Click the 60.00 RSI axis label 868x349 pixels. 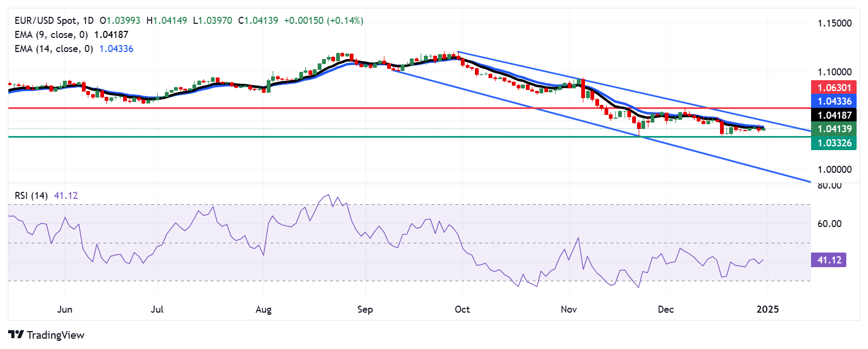coord(829,224)
